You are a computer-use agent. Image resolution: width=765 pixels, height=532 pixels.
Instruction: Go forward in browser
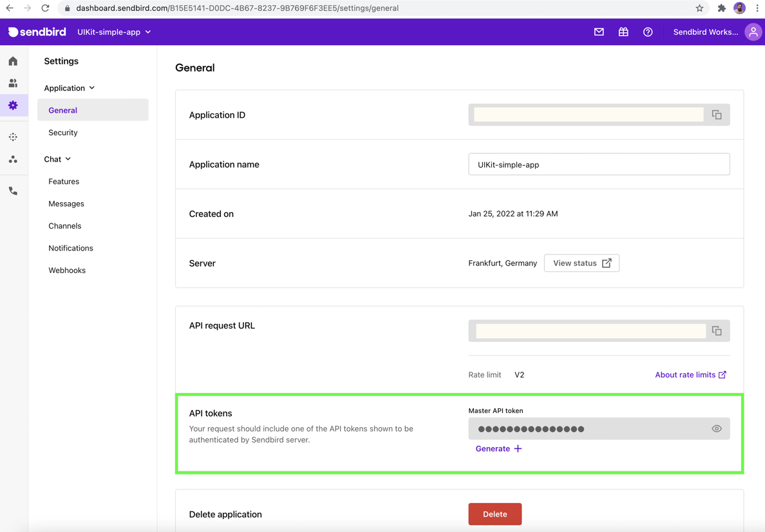click(27, 8)
